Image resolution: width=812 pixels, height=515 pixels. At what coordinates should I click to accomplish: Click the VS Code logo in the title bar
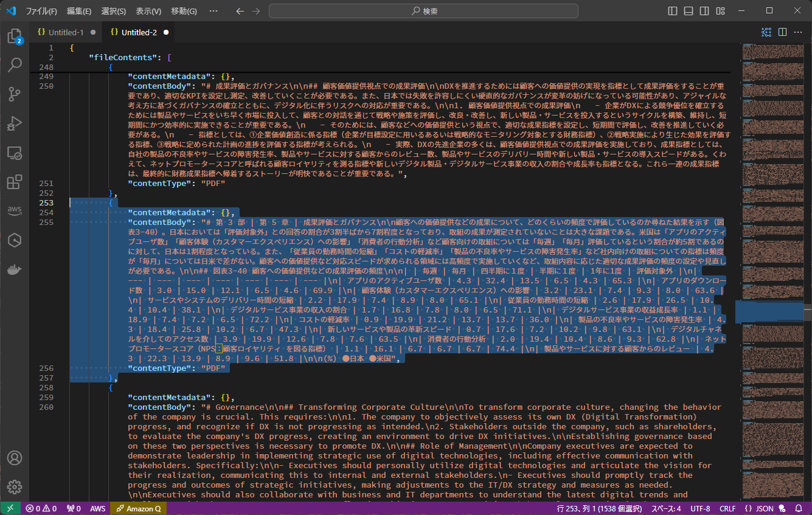tap(11, 11)
